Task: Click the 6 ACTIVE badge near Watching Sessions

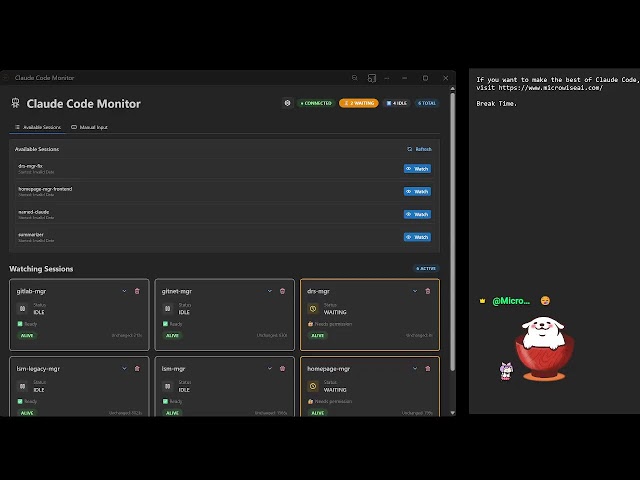Action: [x=426, y=269]
